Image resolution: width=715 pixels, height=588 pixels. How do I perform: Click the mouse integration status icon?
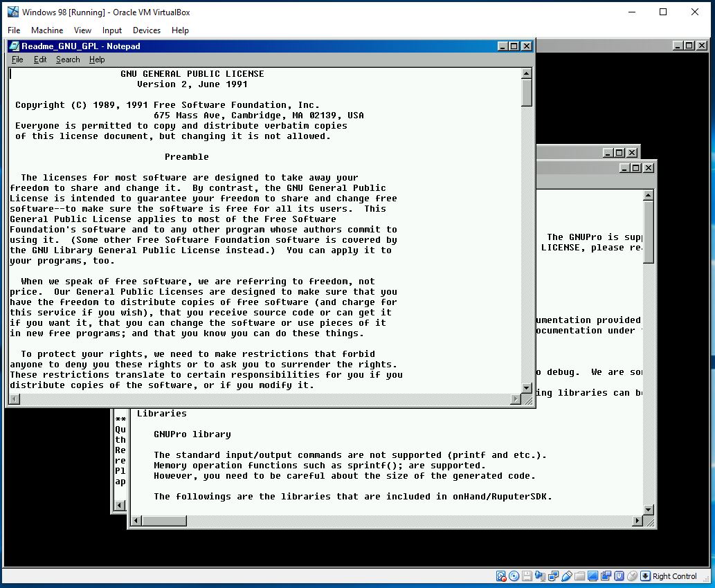[633, 576]
